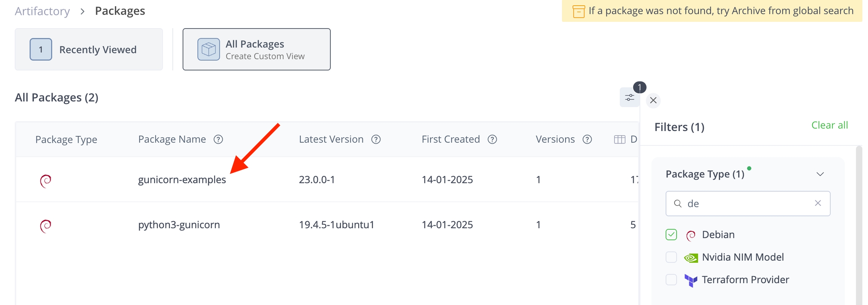Viewport: 868px width, 305px height.
Task: Enable the Nvidia NIM Model checkbox
Action: tap(671, 257)
